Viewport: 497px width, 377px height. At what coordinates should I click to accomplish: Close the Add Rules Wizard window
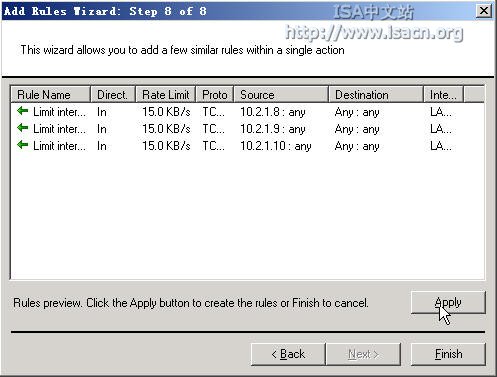[484, 11]
